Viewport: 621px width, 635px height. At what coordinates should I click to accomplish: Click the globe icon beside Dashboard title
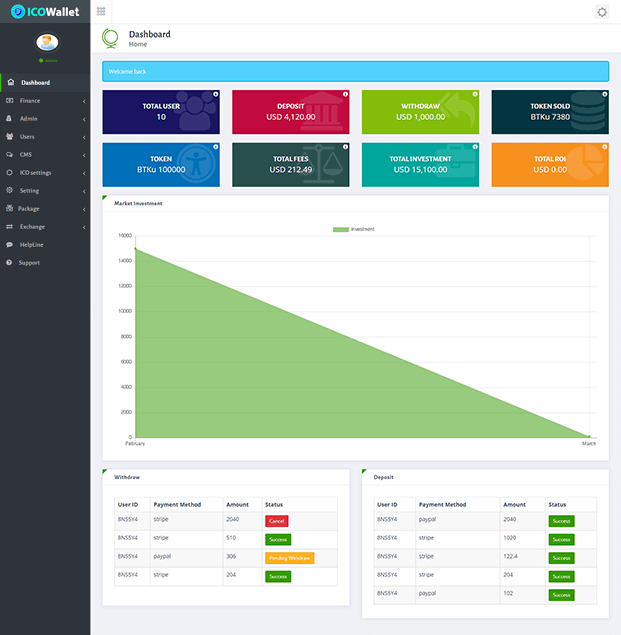point(111,39)
